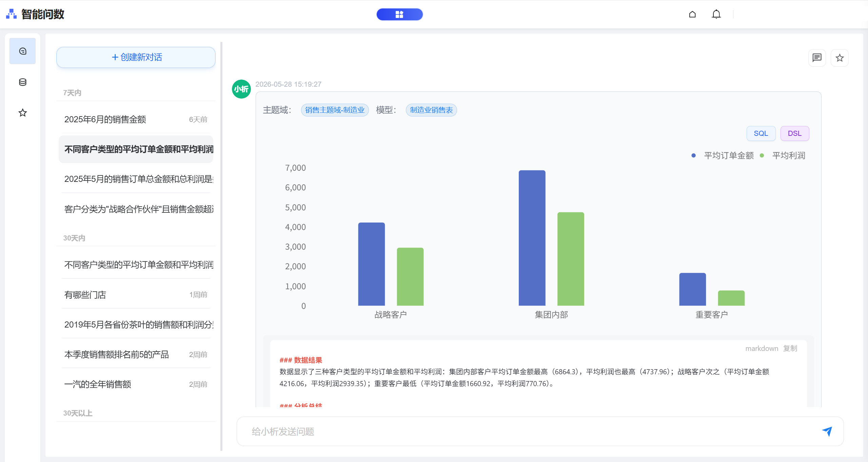Image resolution: width=868 pixels, height=462 pixels.
Task: Click the 小析 avatar
Action: pyautogui.click(x=241, y=89)
